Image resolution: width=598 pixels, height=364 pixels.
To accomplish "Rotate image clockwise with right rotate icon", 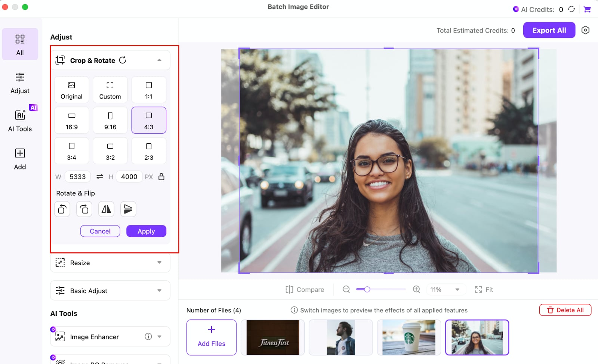I will point(84,209).
